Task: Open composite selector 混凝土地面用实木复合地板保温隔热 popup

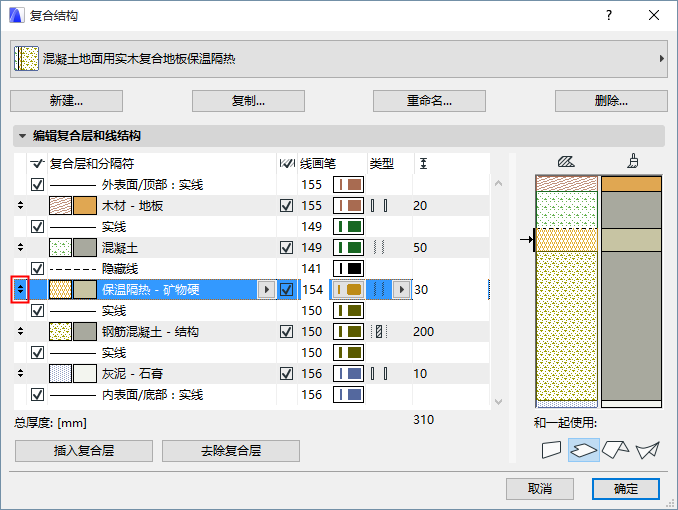Action: click(339, 59)
